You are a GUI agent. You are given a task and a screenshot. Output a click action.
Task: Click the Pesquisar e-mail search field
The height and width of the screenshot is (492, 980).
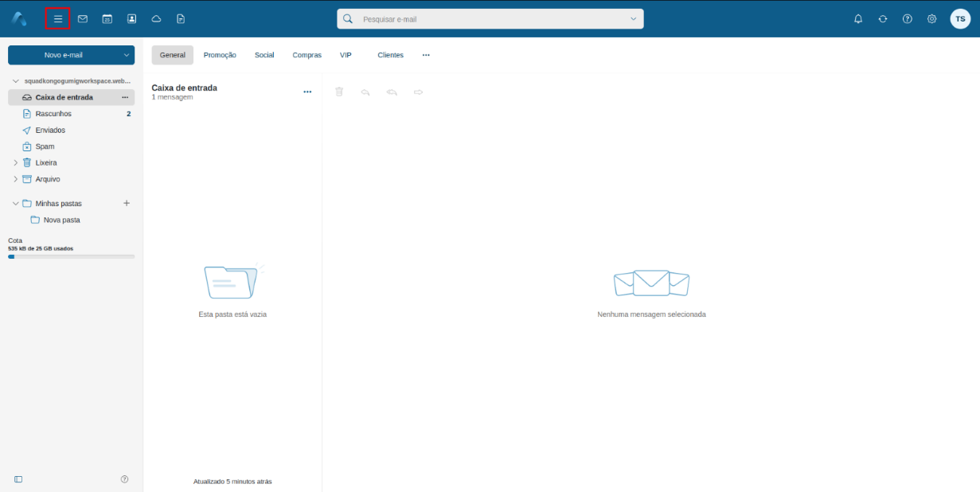point(490,18)
